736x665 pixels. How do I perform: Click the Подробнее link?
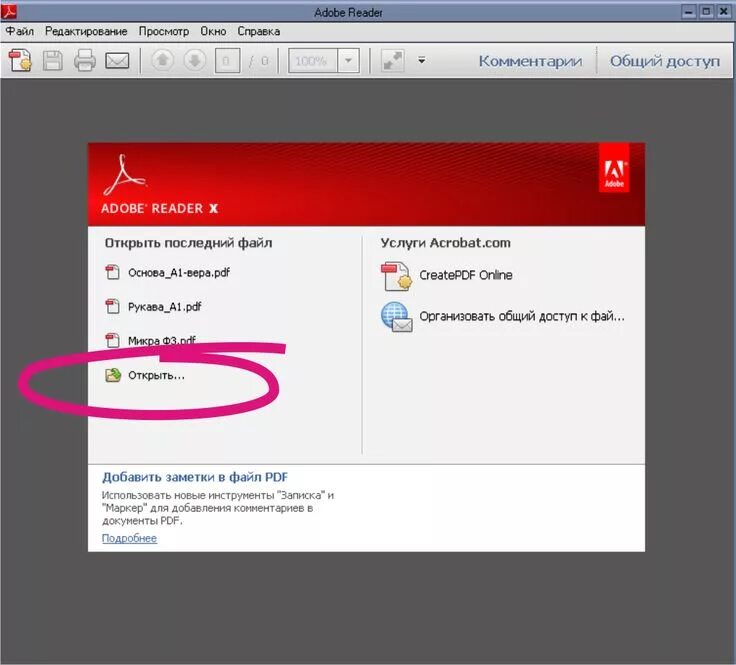pyautogui.click(x=129, y=538)
